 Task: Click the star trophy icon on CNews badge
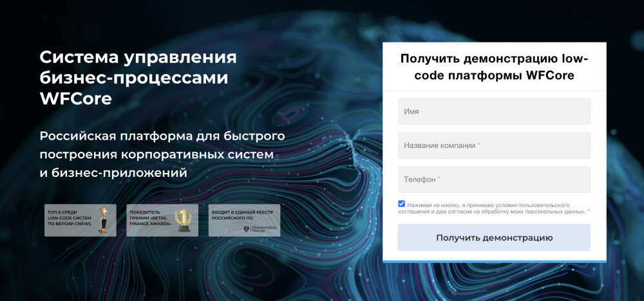point(103,220)
